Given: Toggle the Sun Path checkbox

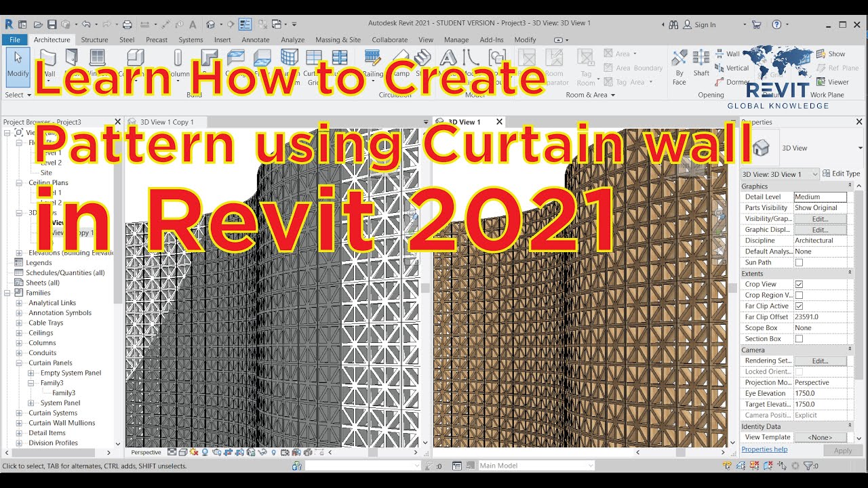Looking at the screenshot, I should click(x=799, y=262).
